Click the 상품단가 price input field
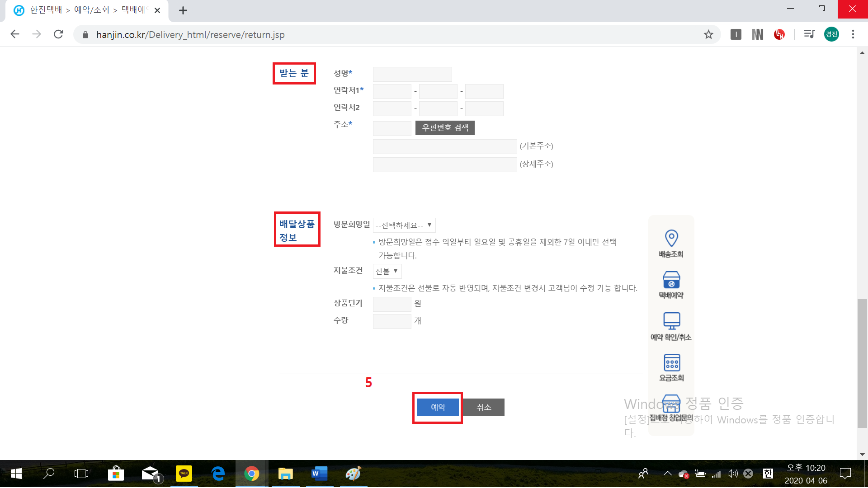 click(392, 304)
